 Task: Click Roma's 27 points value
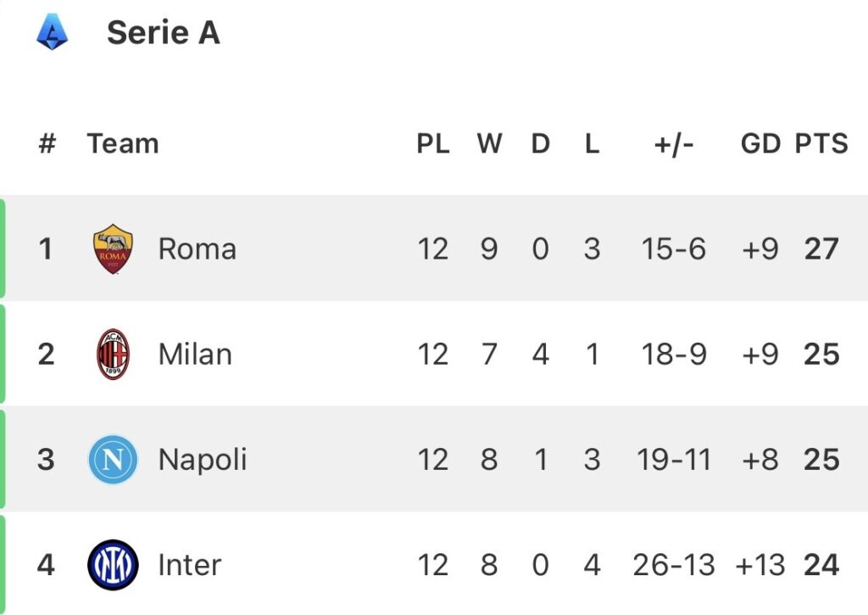coord(821,249)
